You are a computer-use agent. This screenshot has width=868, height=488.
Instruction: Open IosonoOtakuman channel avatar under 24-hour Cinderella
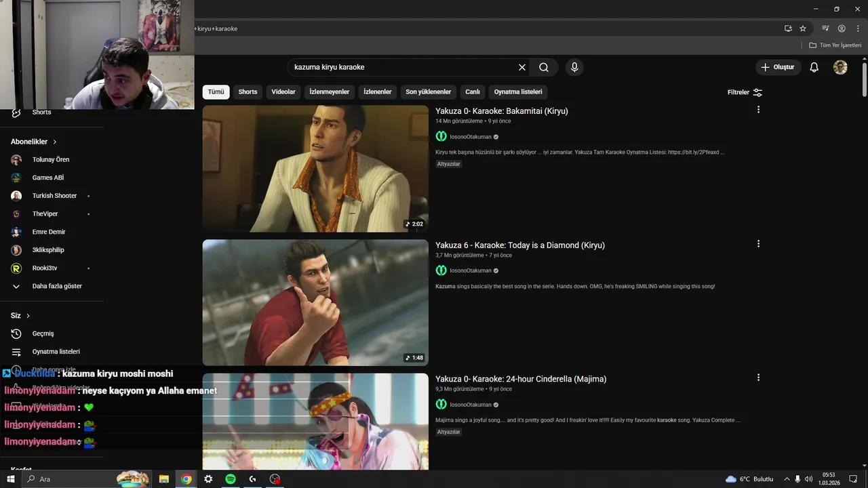[441, 405]
